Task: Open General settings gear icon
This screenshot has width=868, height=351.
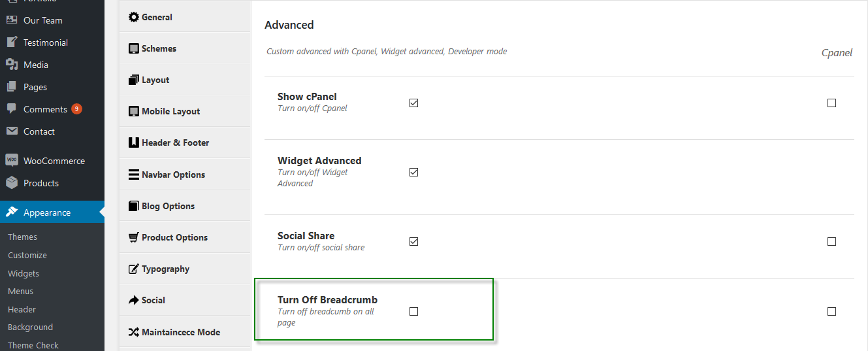Action: 134,17
